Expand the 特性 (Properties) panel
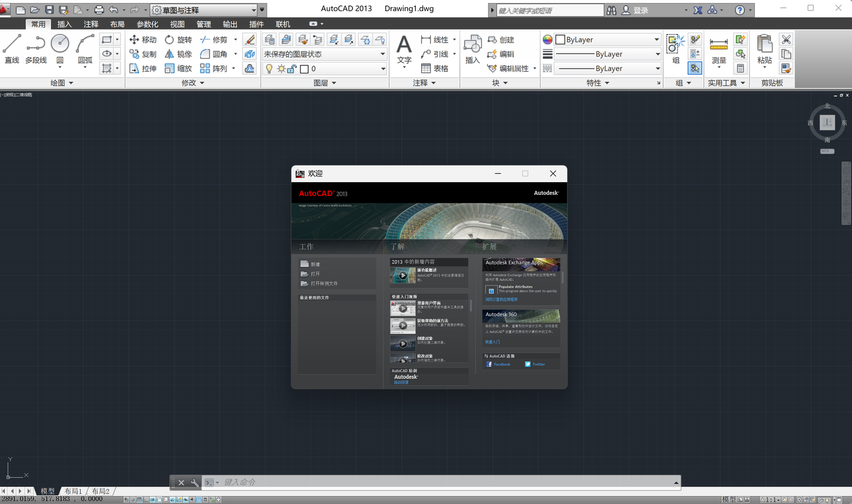Screen dimensions: 852x504 pyautogui.click(x=598, y=83)
